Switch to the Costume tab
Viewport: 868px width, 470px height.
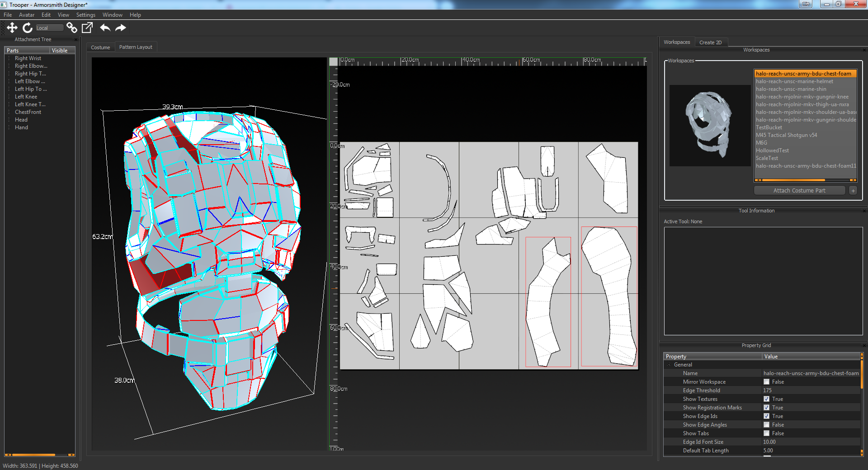(100, 47)
